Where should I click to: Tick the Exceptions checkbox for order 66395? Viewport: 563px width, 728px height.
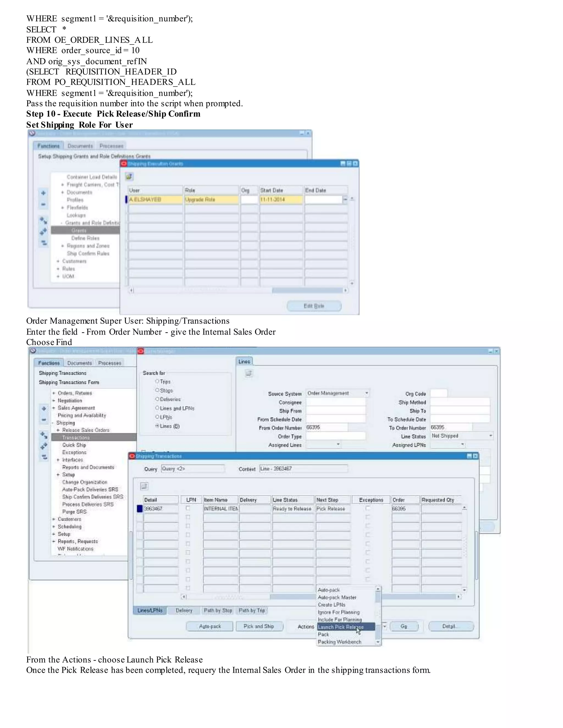(368, 508)
